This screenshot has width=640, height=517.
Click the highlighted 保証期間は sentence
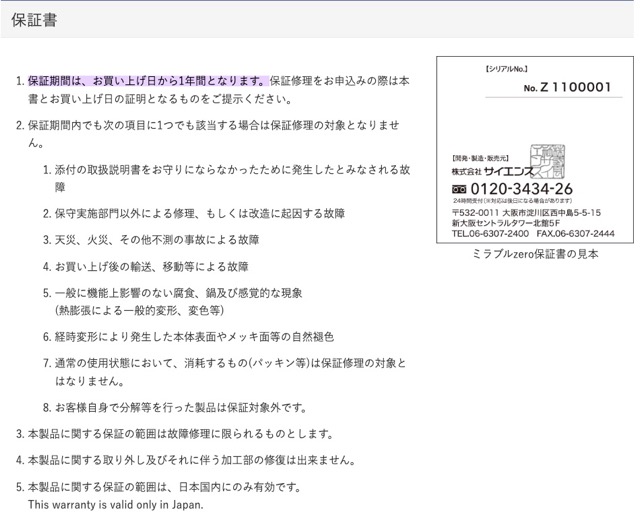148,80
